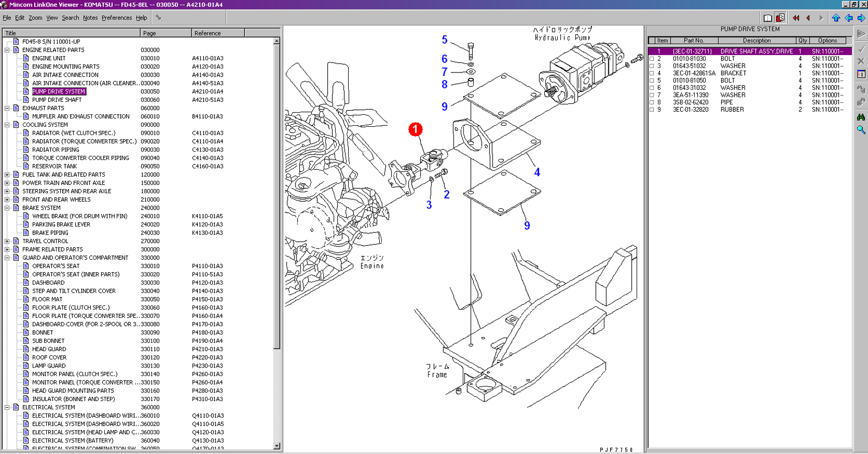Click the red callout 1 in diagram
Viewport: 868px width, 454px height.
416,130
